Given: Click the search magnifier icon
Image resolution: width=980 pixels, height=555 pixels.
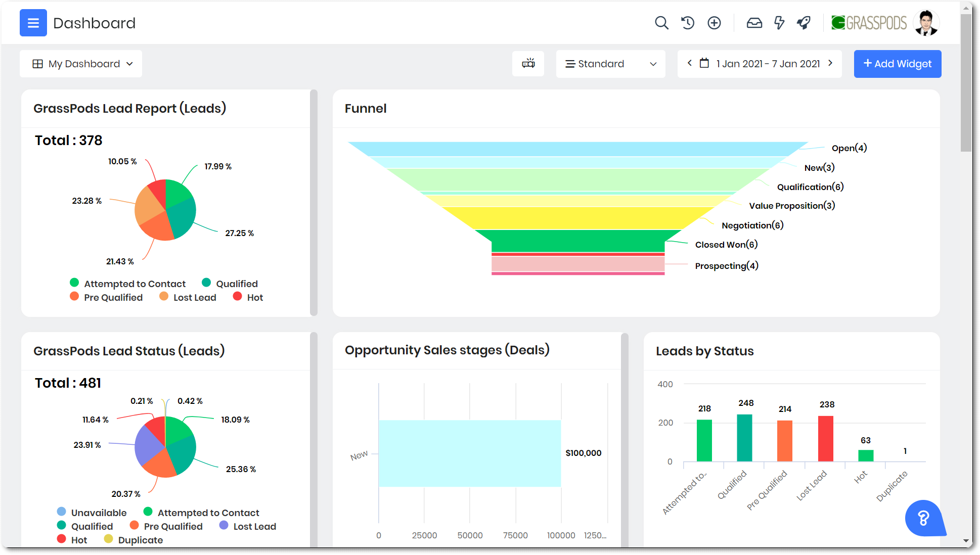Looking at the screenshot, I should coord(661,23).
